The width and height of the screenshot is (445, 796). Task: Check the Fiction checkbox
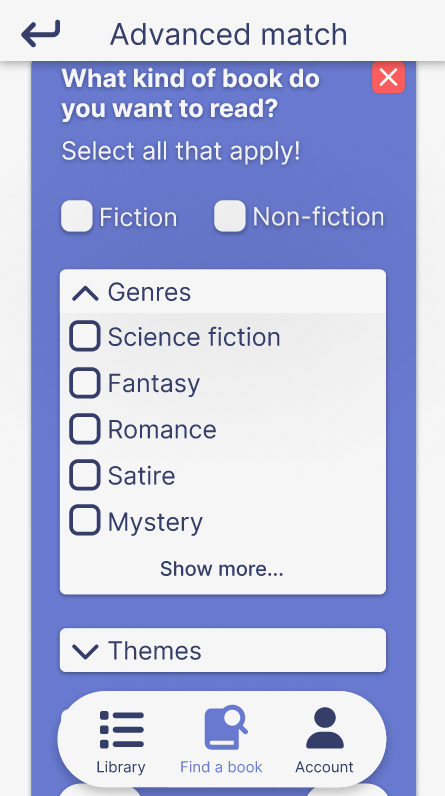coord(77,216)
